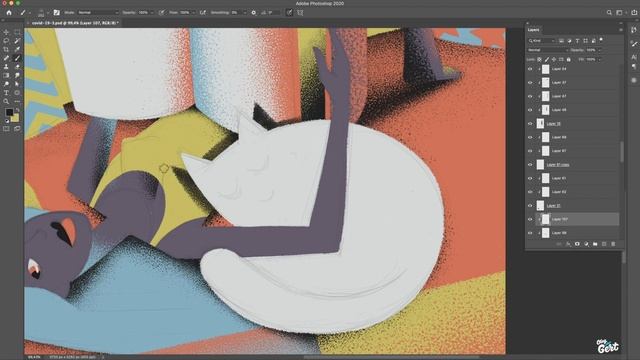
Task: Open layer Kind filter dropdown
Action: (x=542, y=40)
